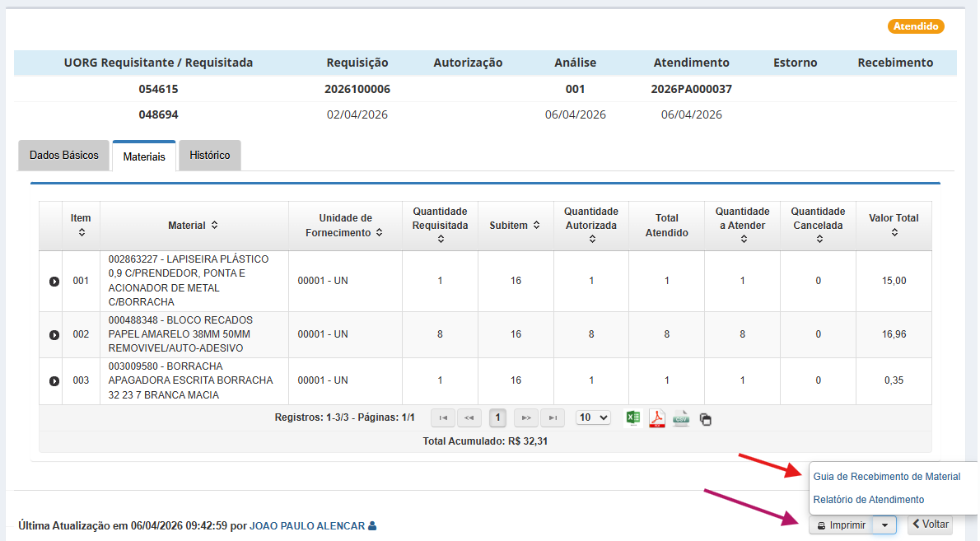Screen dimensions: 980x541
Task: Go to last page of records
Action: pos(553,418)
